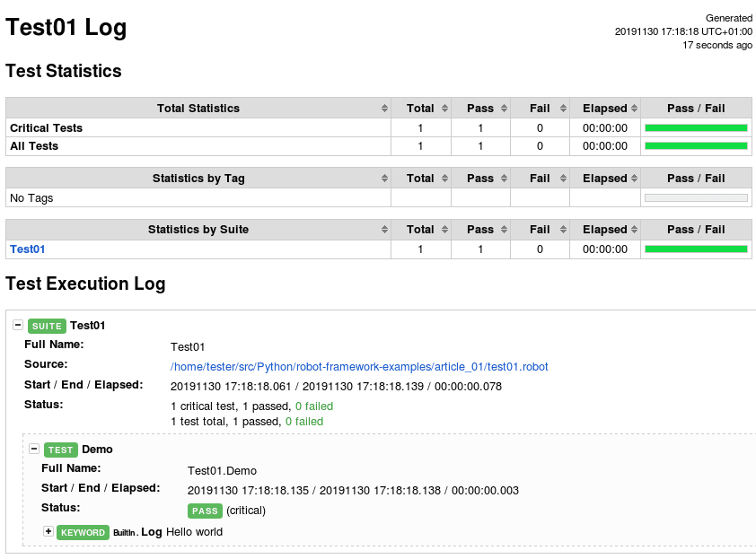This screenshot has width=756, height=559.
Task: Click the Statistics by Suite header
Action: 198,230
